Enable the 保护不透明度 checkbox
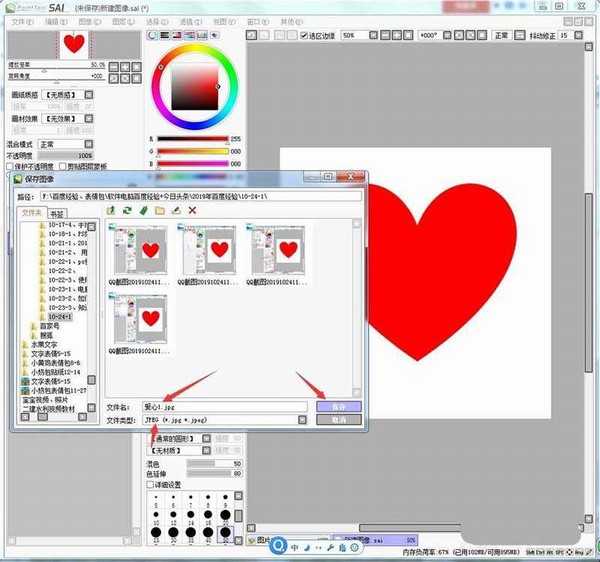This screenshot has width=600, height=562. pyautogui.click(x=8, y=165)
